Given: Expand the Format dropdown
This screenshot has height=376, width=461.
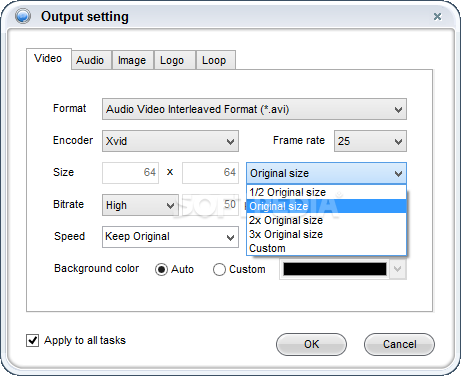Looking at the screenshot, I should [254, 109].
